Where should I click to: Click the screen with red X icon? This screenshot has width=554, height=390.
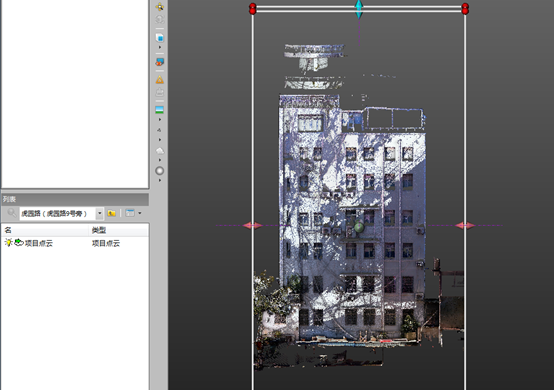pyautogui.click(x=160, y=62)
